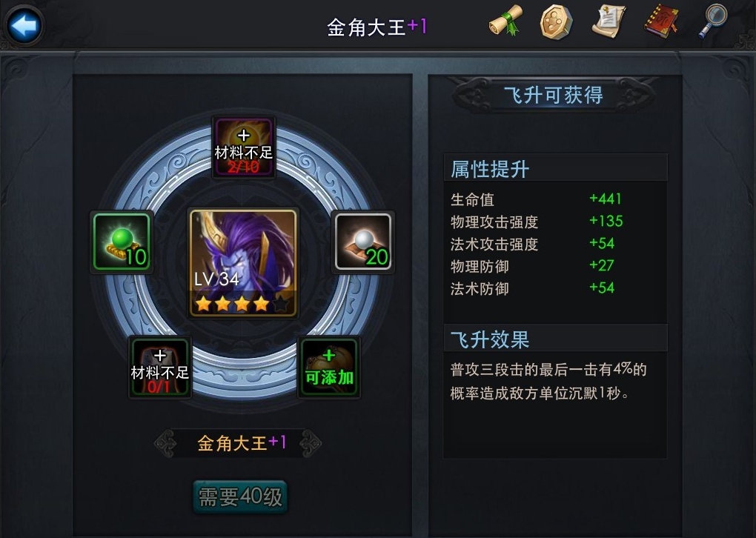Open the gold coin medallion icon

[556, 21]
